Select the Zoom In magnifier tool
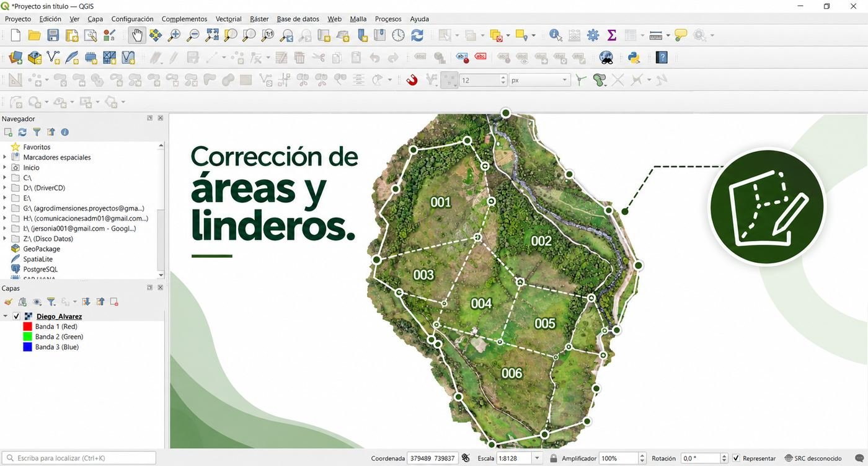Screen dimensions: 868x466 click(174, 35)
